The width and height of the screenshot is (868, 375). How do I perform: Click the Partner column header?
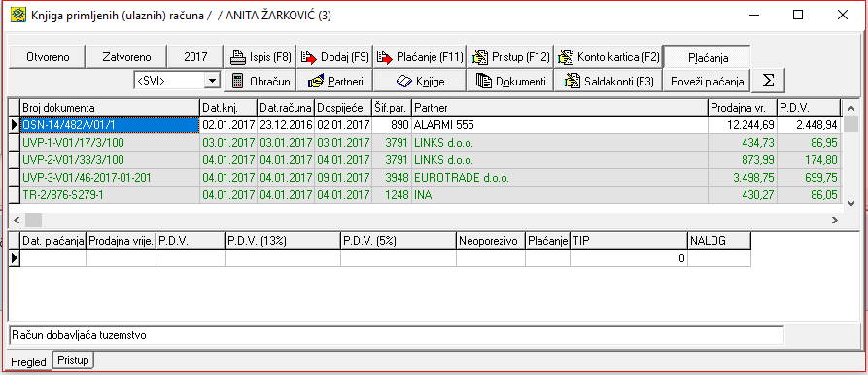[560, 108]
